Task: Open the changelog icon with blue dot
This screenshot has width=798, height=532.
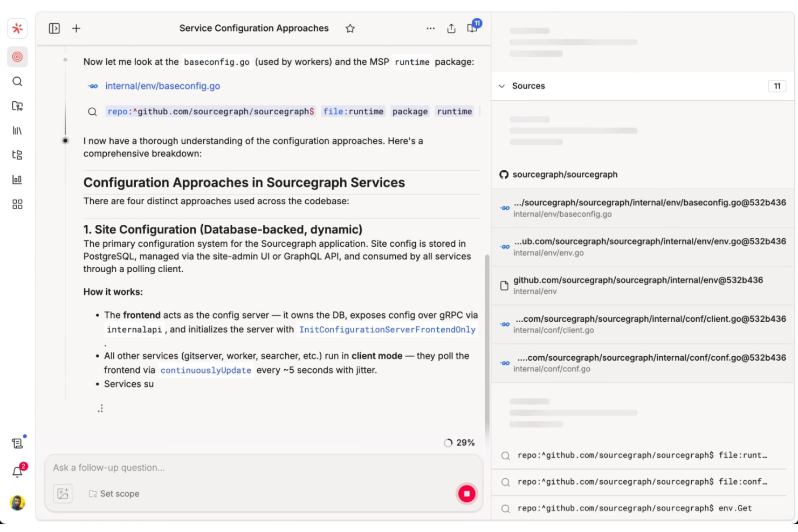Action: pyautogui.click(x=17, y=443)
